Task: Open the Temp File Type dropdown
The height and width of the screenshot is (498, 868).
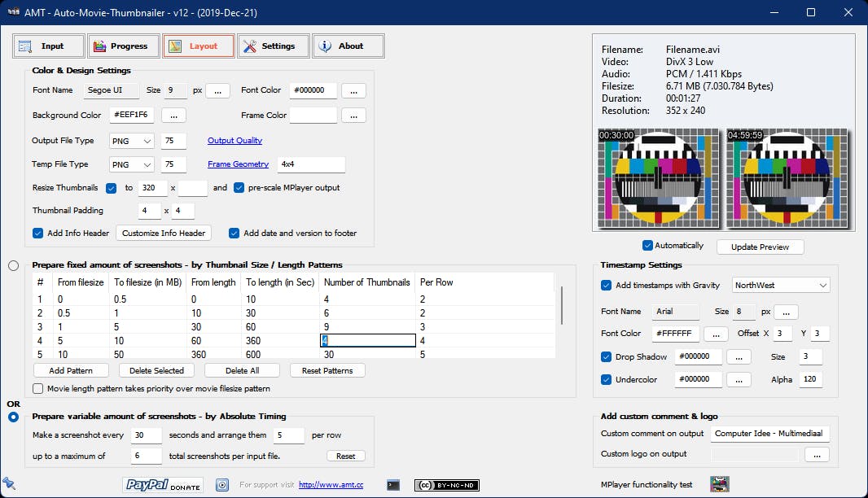Action: 131,164
